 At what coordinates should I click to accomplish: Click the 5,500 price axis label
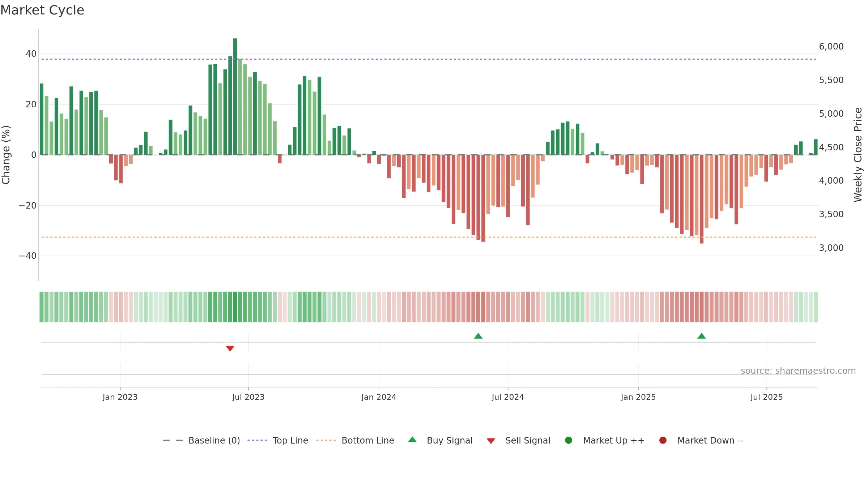(x=831, y=80)
